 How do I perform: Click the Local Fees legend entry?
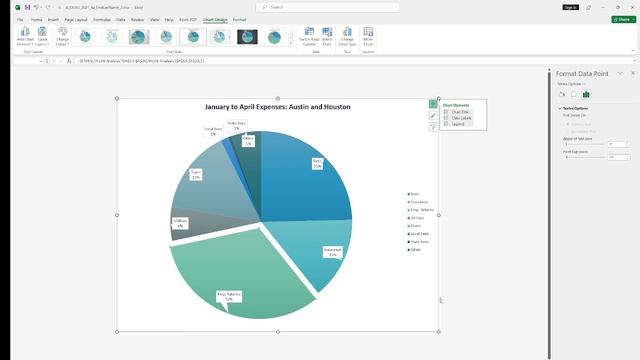click(x=418, y=234)
